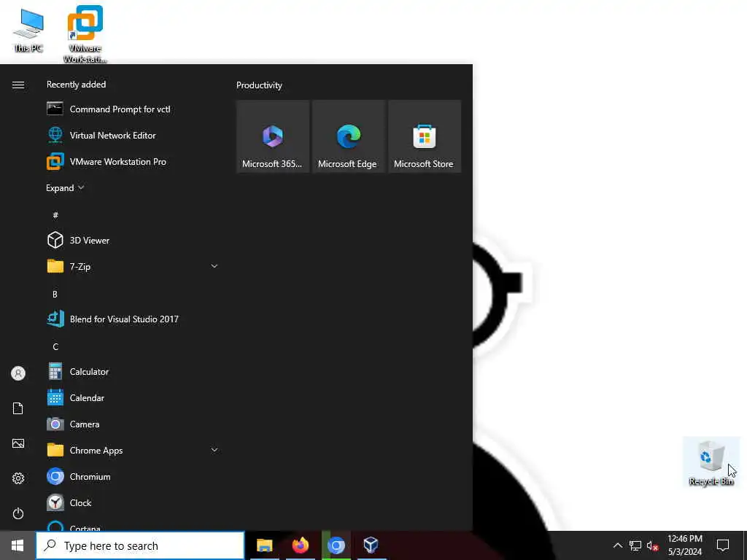Switch to Chromium on taskbar
Viewport: 747px width, 560px height.
[336, 545]
